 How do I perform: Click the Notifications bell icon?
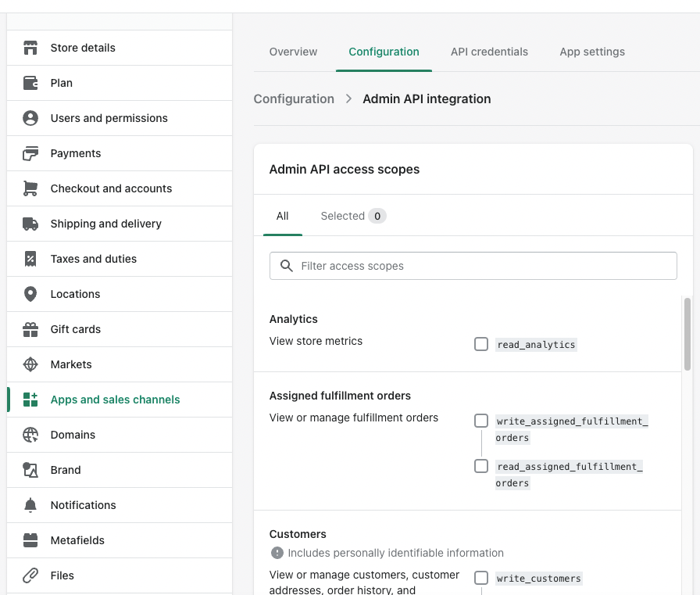pos(30,505)
